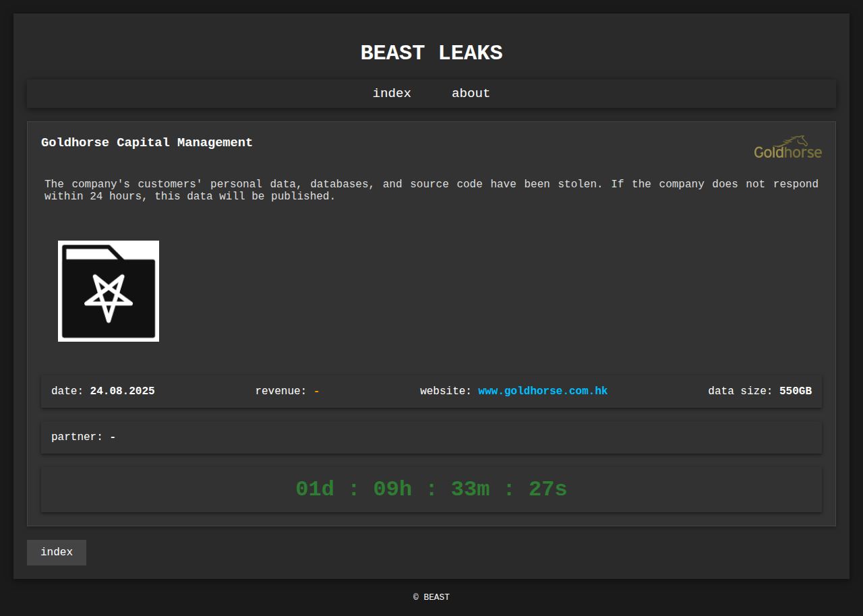This screenshot has height=616, width=863.
Task: Click the star symbol inside the folder image
Action: pos(108,298)
